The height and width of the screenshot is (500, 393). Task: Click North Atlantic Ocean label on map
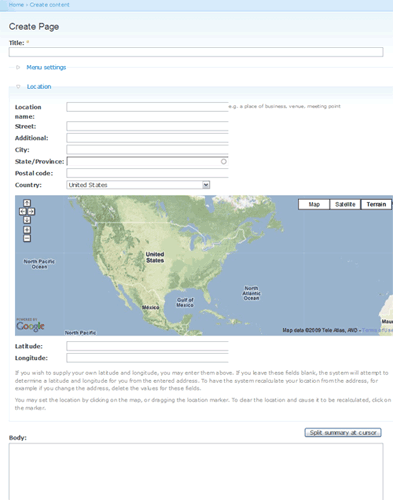pos(251,293)
